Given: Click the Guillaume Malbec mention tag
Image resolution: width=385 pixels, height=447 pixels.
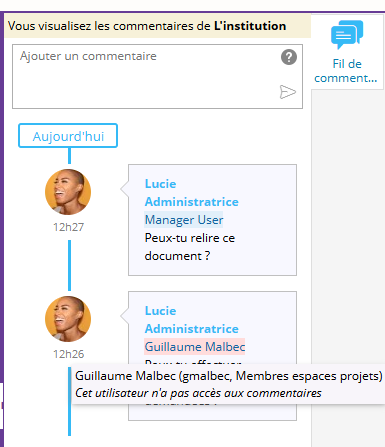Looking at the screenshot, I should click(195, 347).
